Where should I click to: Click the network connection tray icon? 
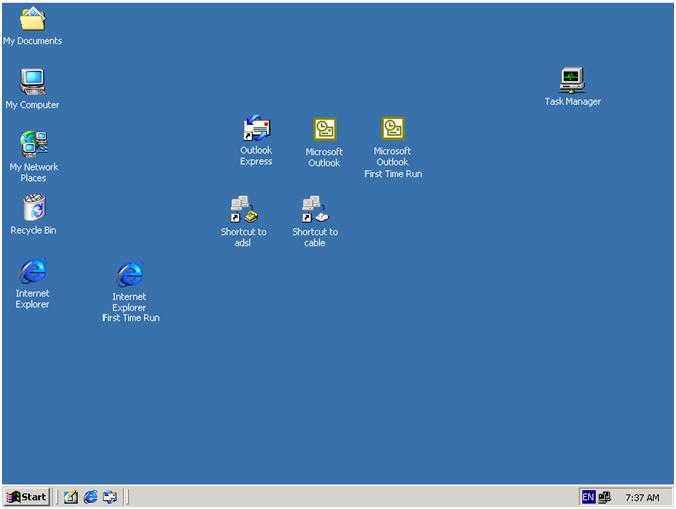point(604,497)
